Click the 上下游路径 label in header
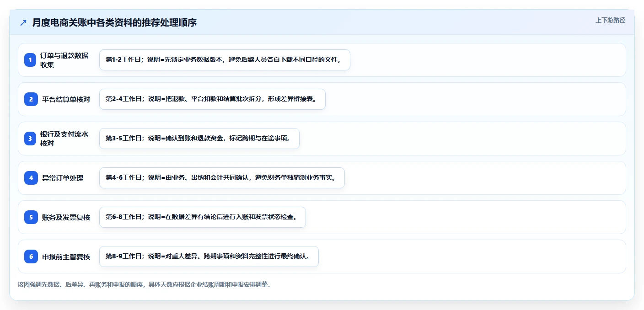The image size is (644, 310). click(x=610, y=20)
